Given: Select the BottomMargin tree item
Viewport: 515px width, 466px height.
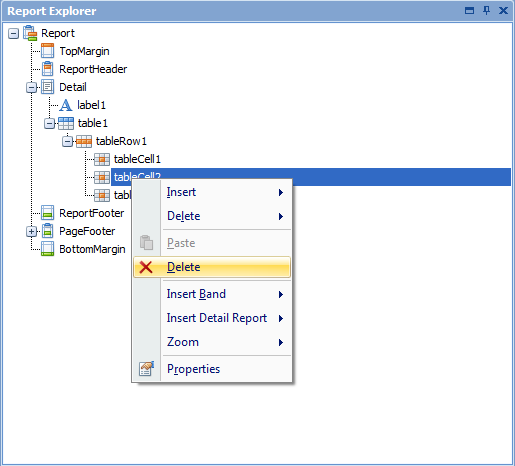Looking at the screenshot, I should [92, 249].
